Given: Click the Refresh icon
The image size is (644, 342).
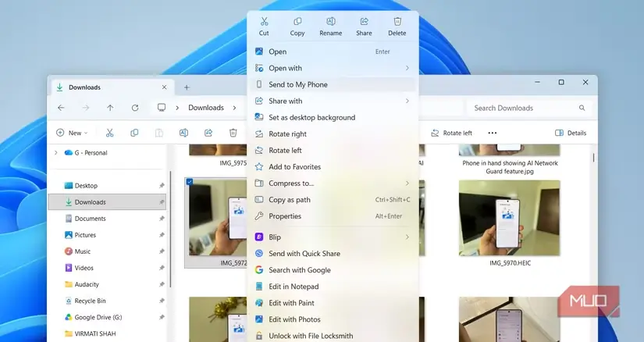Looking at the screenshot, I should click(x=135, y=108).
